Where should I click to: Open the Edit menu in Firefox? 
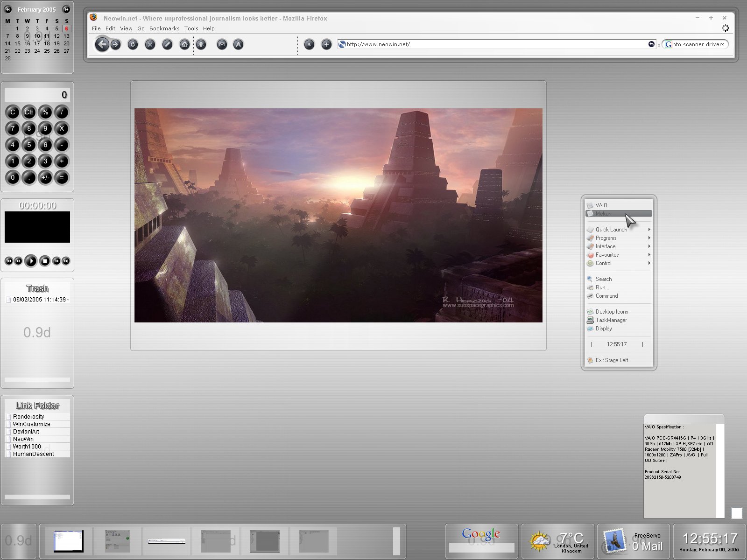point(110,28)
